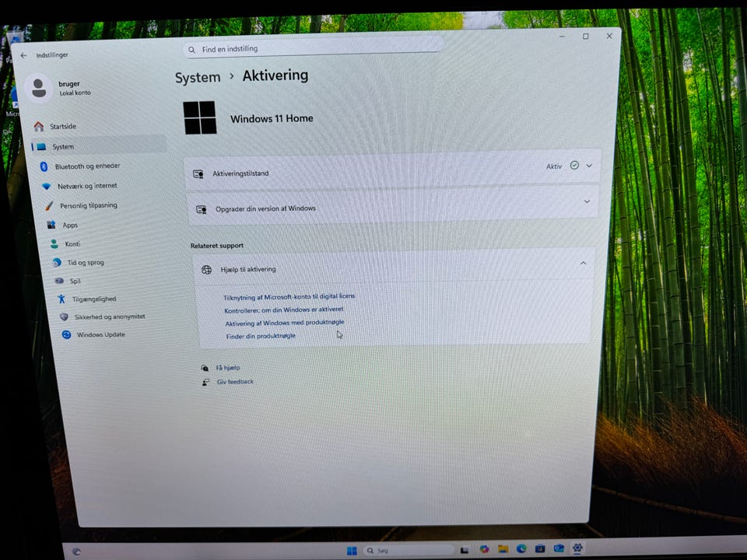
Task: Collapse the Hjælp til aktivering section
Action: (x=583, y=264)
